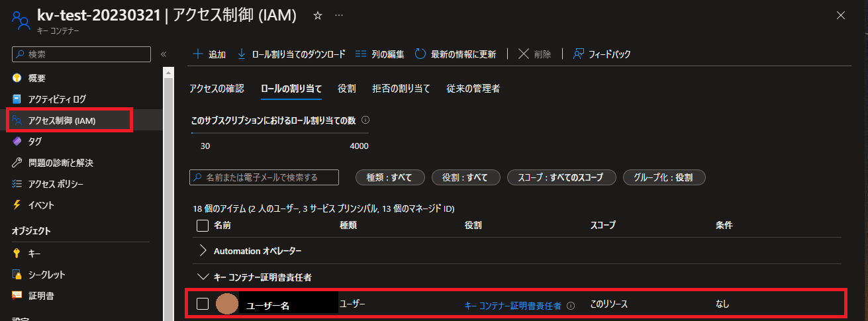This screenshot has width=868, height=321.
Task: Open the スコープ : すべてのスコープ filter
Action: tap(561, 177)
